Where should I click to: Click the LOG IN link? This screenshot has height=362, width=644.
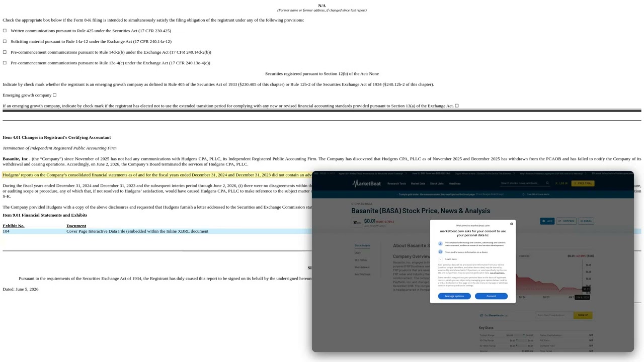562,184
